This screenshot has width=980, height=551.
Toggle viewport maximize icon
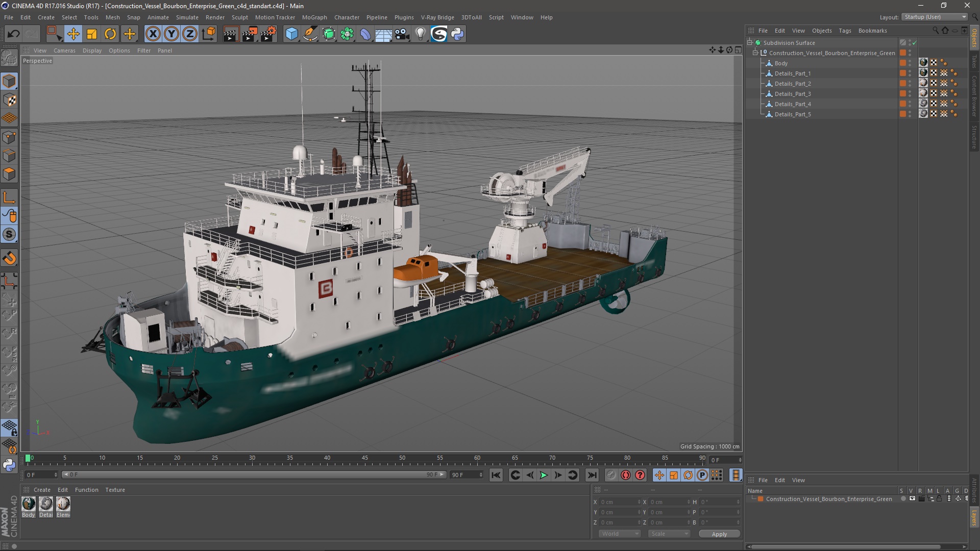coord(738,50)
